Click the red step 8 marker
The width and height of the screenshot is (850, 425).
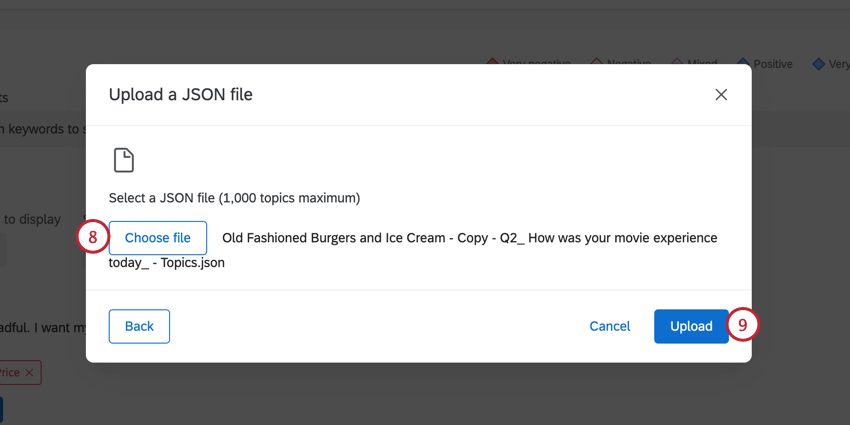92,238
